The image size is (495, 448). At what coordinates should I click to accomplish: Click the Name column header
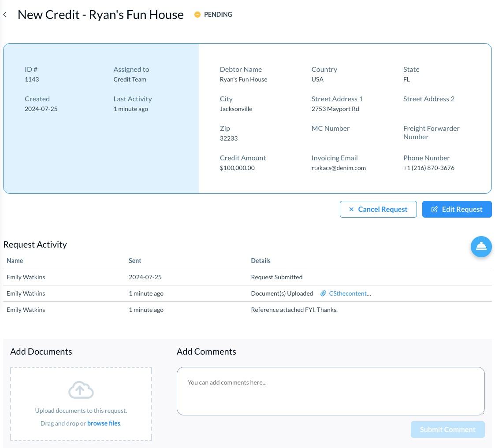pos(15,261)
